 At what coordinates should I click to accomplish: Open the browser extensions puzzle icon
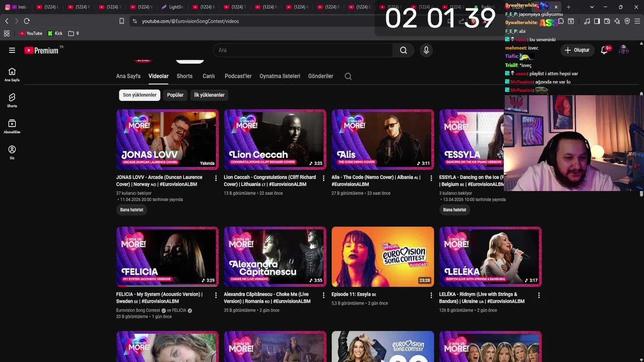coord(561,21)
